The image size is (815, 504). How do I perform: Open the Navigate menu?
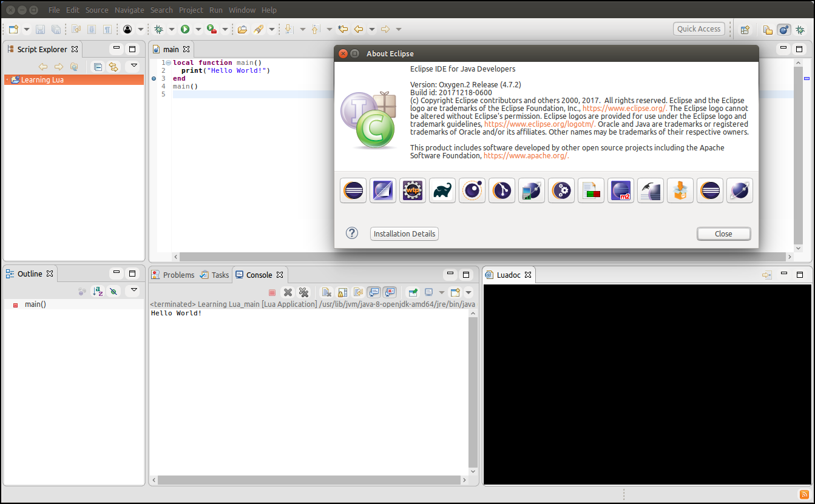pos(129,10)
